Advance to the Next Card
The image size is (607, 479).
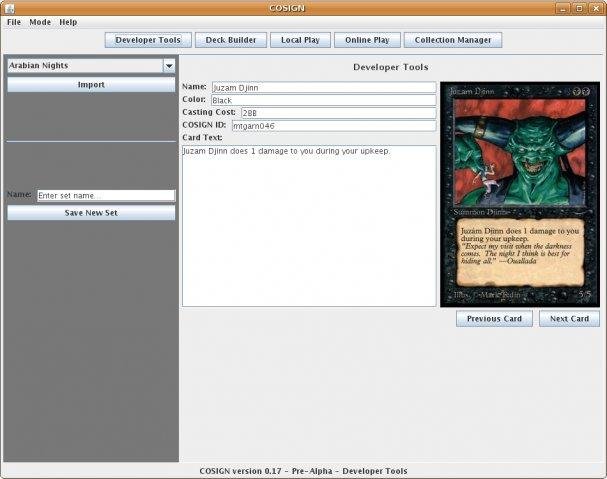(569, 319)
